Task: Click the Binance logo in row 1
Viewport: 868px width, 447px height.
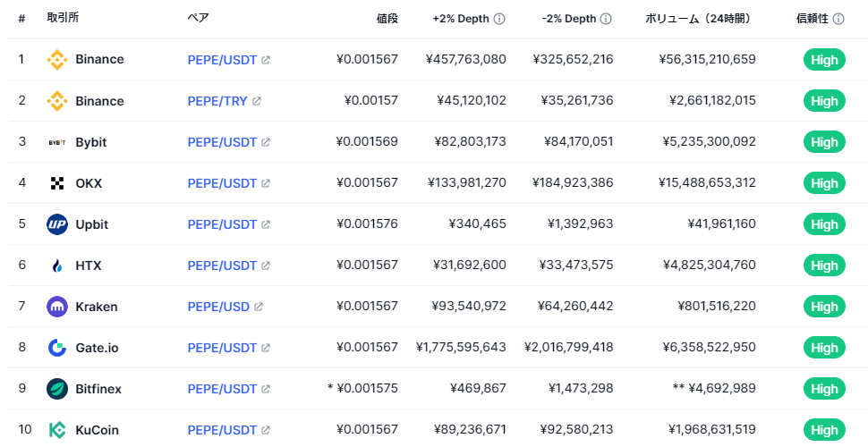Action: pyautogui.click(x=57, y=59)
